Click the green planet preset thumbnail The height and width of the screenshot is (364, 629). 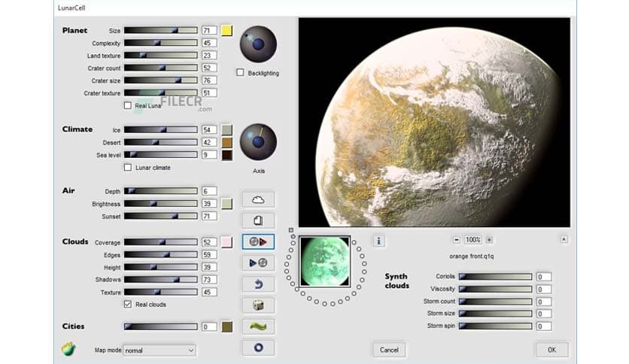click(x=324, y=262)
